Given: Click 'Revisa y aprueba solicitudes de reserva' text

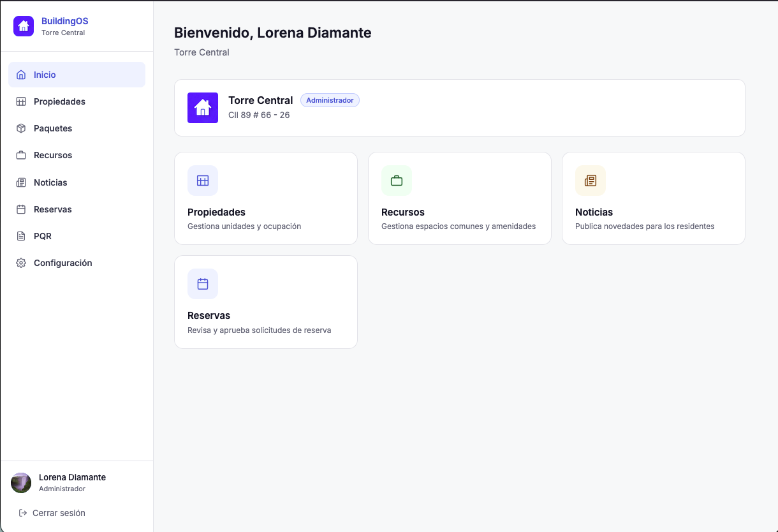Looking at the screenshot, I should 259,330.
